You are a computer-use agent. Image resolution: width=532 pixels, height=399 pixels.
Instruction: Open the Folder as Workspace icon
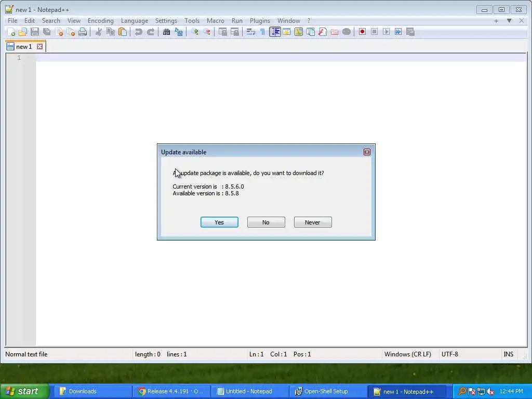pos(335,32)
